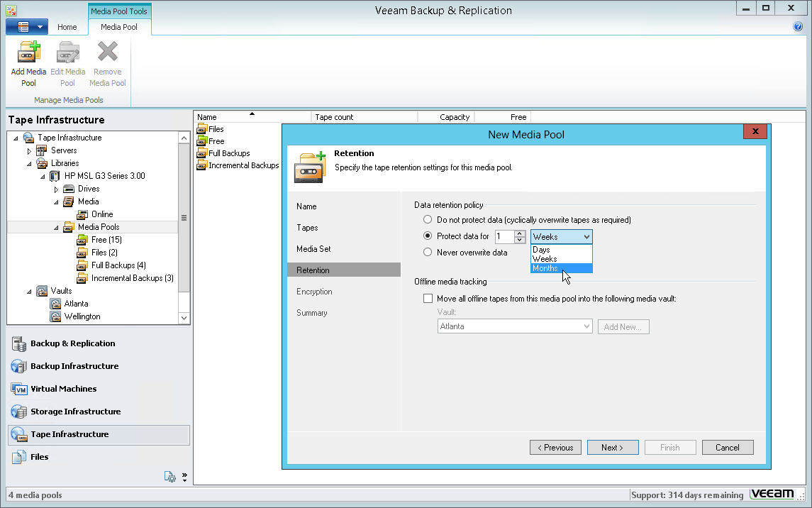This screenshot has height=508, width=812.
Task: Select the Full Backups icon in the list
Action: tap(202, 153)
